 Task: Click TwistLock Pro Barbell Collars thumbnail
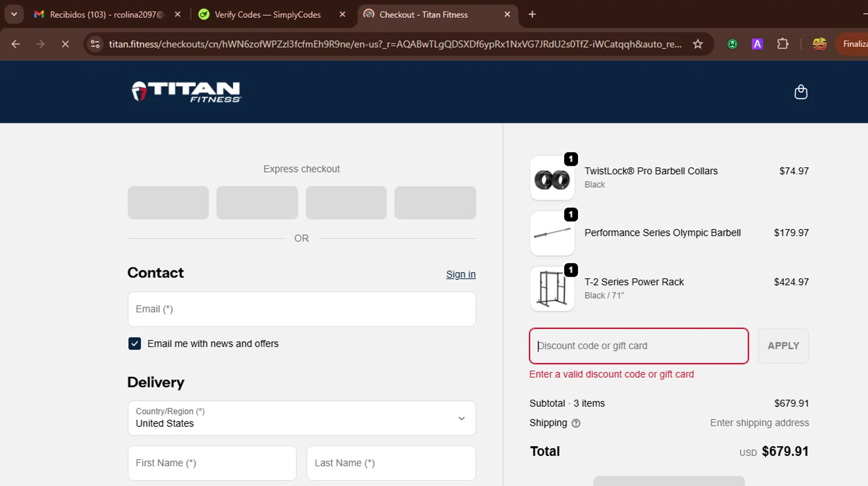click(x=552, y=178)
